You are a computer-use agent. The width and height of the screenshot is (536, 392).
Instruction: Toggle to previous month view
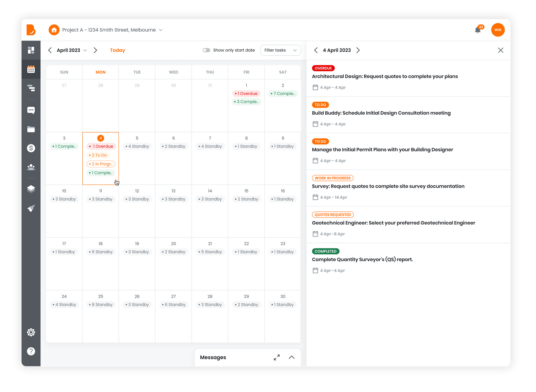click(x=50, y=50)
